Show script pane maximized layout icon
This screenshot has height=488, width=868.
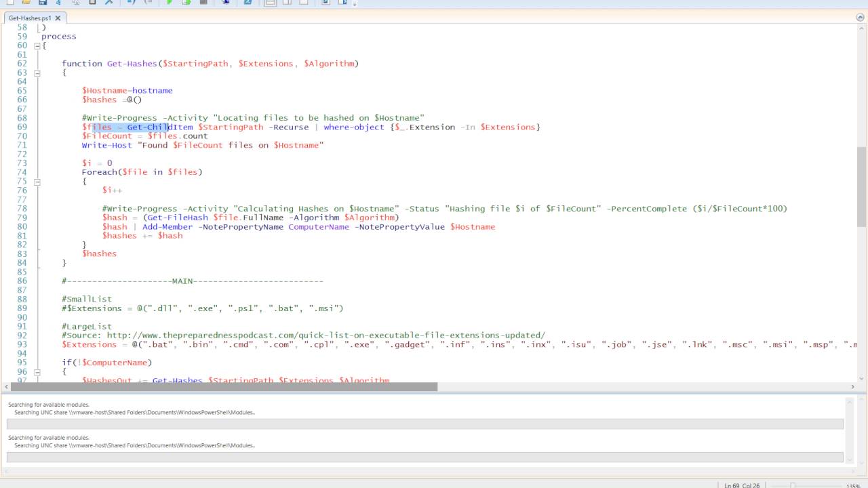tap(303, 3)
